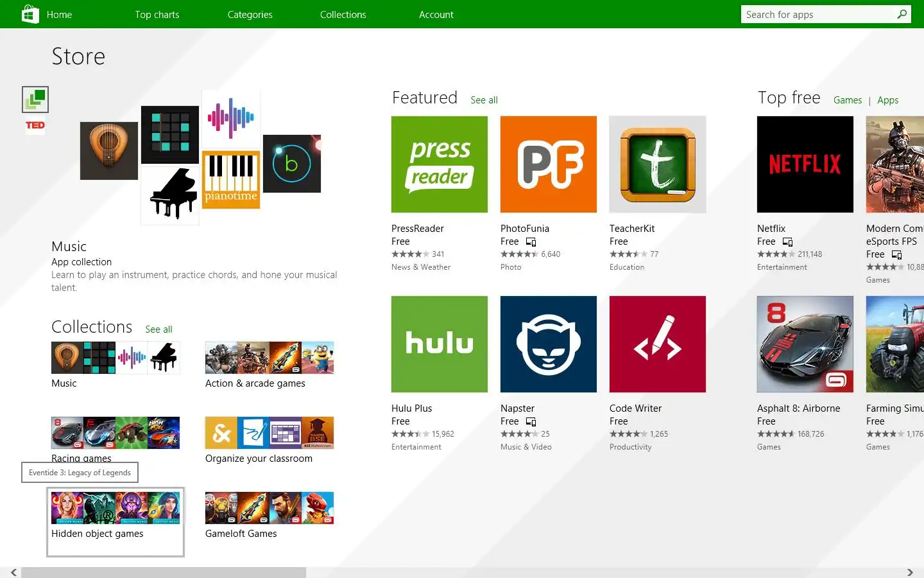Open the Top charts menu
924x578 pixels.
[x=157, y=14]
